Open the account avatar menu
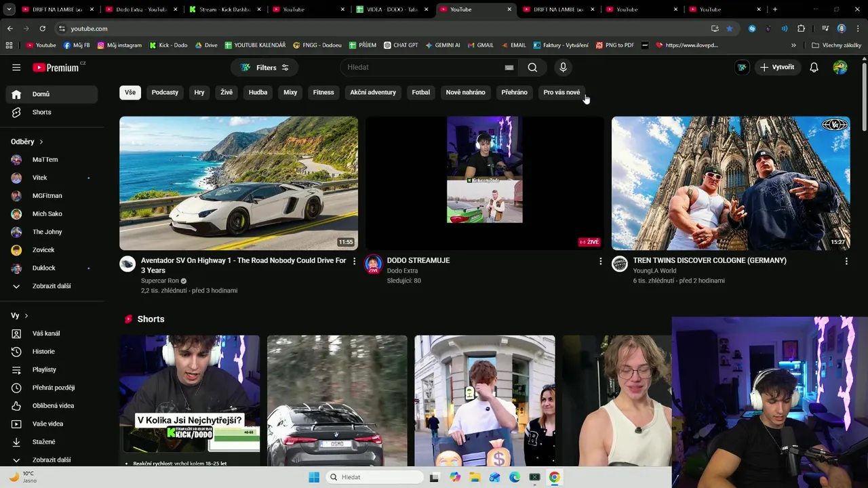Image resolution: width=868 pixels, height=488 pixels. [840, 67]
